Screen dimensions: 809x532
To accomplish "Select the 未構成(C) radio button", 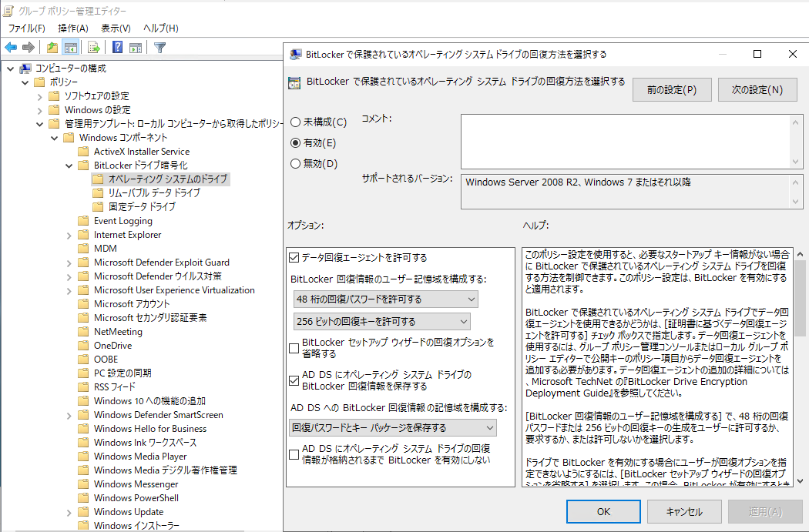I will (296, 122).
